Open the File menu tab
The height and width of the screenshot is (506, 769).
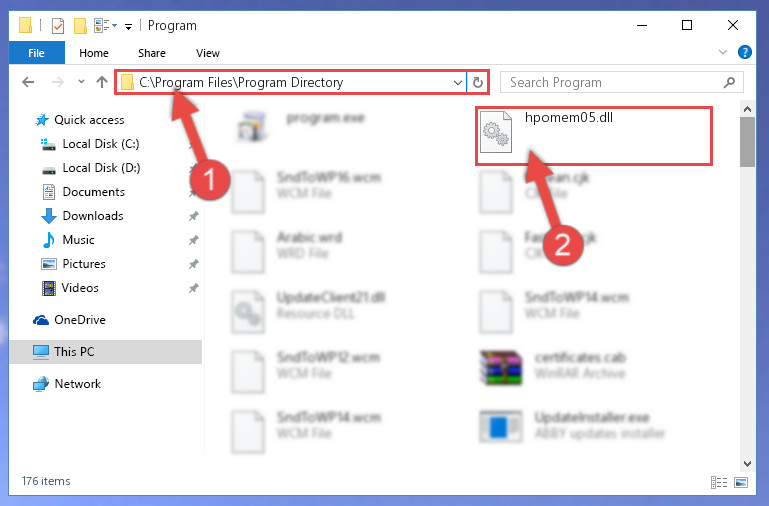point(36,52)
